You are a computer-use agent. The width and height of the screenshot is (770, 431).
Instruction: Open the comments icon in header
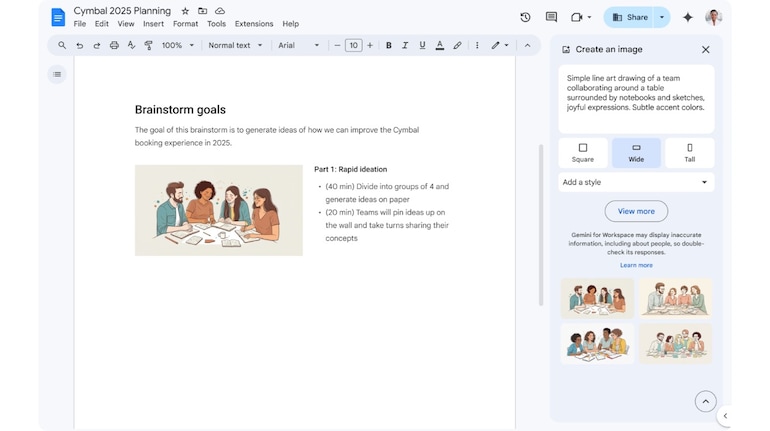[551, 17]
